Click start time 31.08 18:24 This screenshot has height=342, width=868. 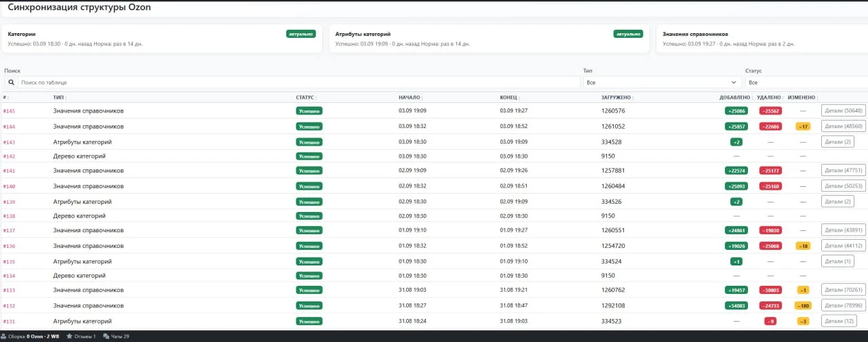[411, 321]
